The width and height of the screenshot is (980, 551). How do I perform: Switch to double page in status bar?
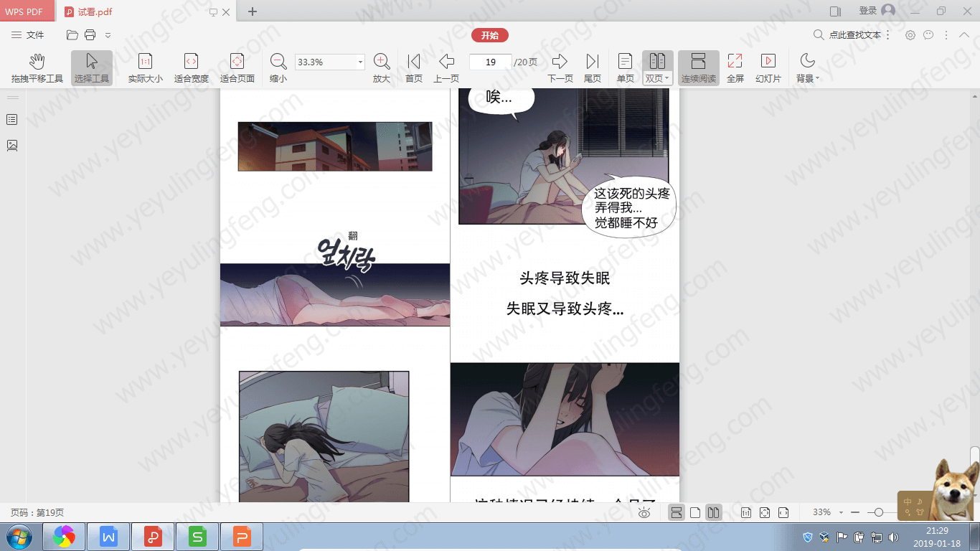point(713,512)
